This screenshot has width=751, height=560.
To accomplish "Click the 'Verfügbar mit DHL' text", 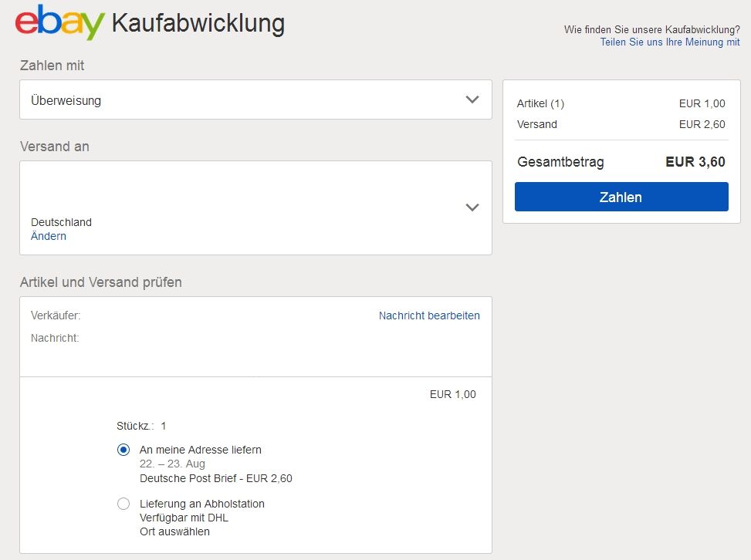I will coord(184,518).
